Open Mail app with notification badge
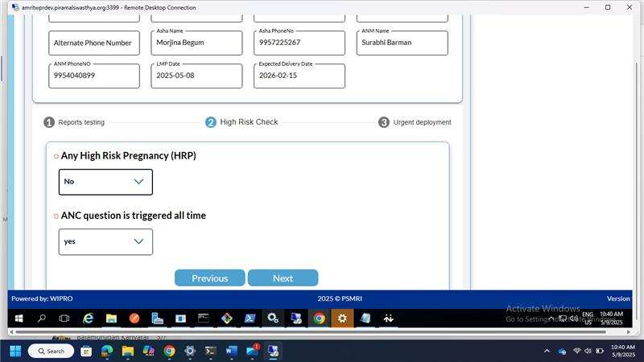644x362 pixels. pos(252,351)
